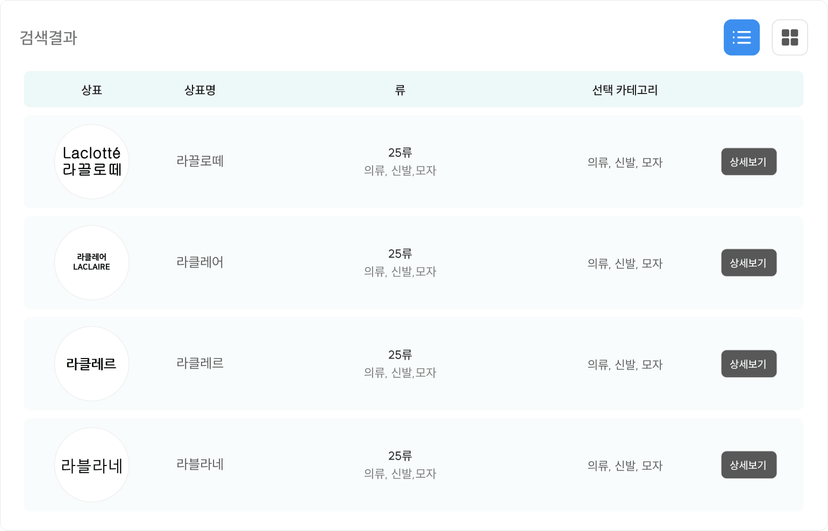The height and width of the screenshot is (531, 828).
Task: Open the Laclotté 라끌로떼 trademark logo
Action: pos(92,162)
